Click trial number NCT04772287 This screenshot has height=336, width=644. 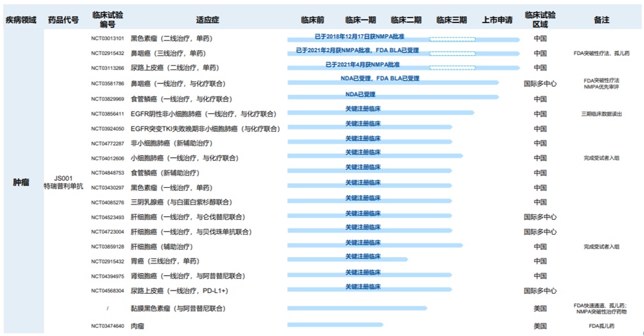click(108, 144)
